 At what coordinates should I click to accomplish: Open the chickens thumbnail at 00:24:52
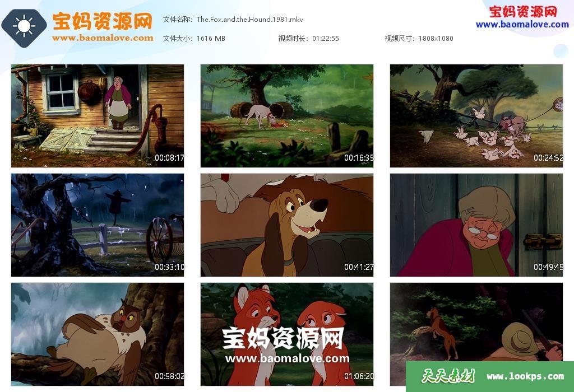(x=476, y=116)
